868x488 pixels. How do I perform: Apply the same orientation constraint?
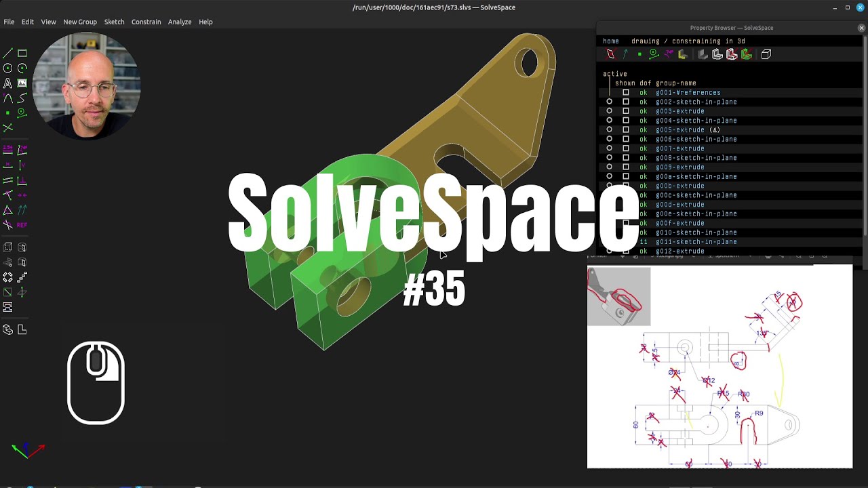pos(22,210)
